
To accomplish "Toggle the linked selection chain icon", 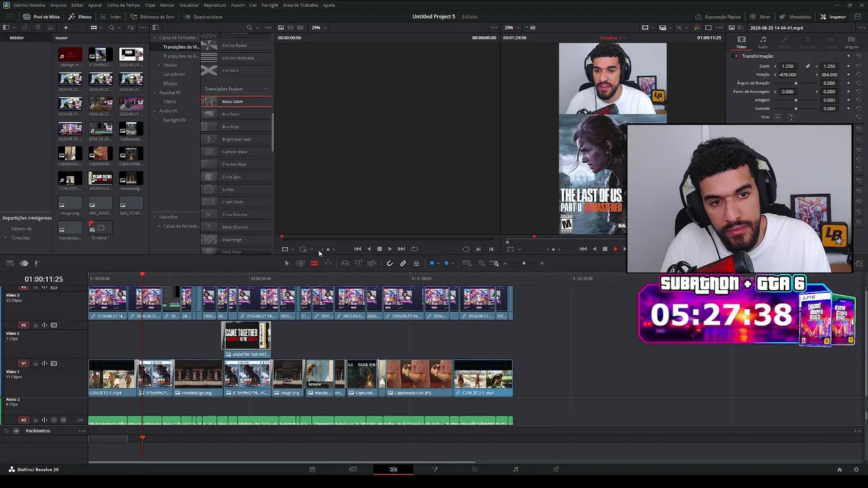I will tap(403, 263).
